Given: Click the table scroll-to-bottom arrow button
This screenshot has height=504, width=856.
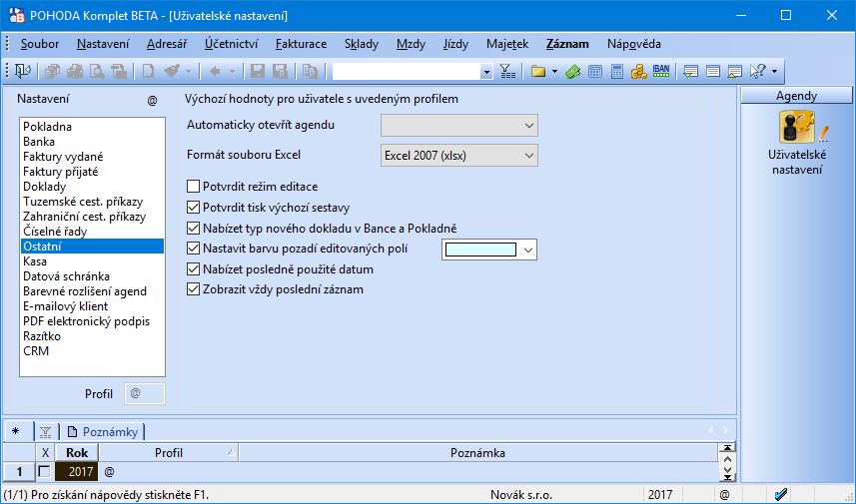Looking at the screenshot, I should coord(727,477).
